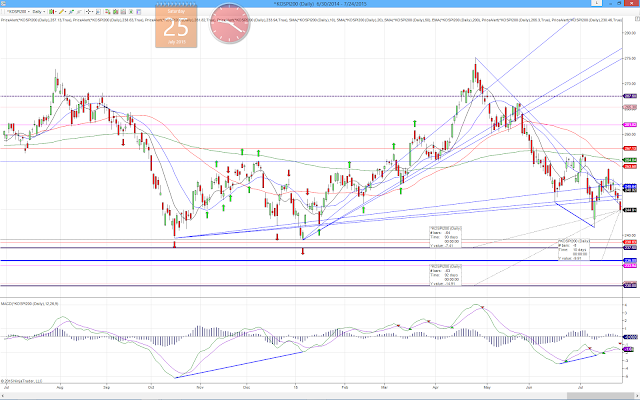The height and width of the screenshot is (400, 640).
Task: Click the chart title *KOSPI200 (Daily) date range
Action: (320, 4)
